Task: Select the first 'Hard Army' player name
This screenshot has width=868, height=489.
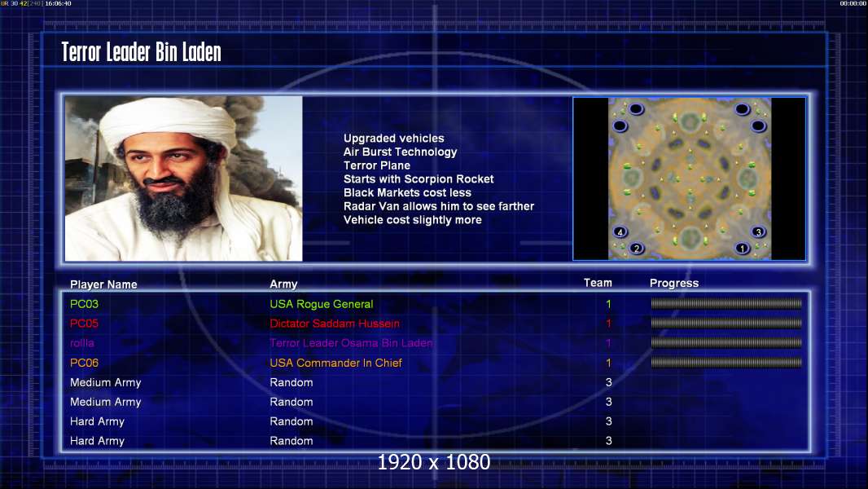Action: (98, 421)
